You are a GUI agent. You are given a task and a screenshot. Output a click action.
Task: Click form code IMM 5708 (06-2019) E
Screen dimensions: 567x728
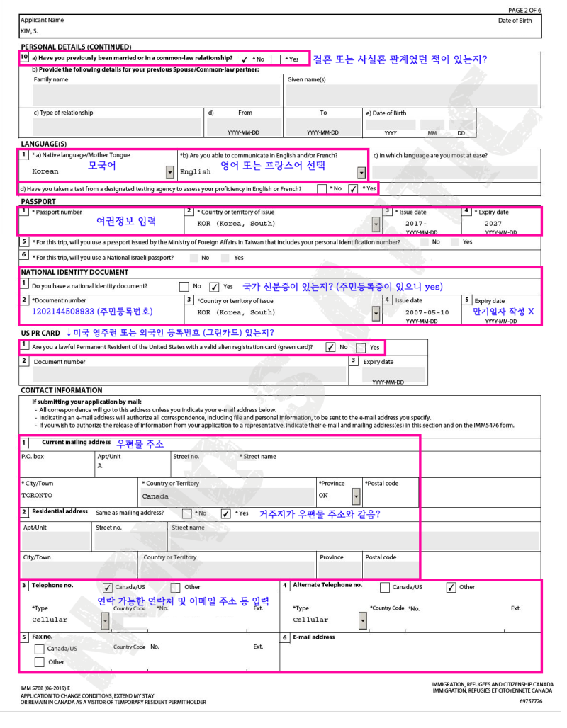45,688
